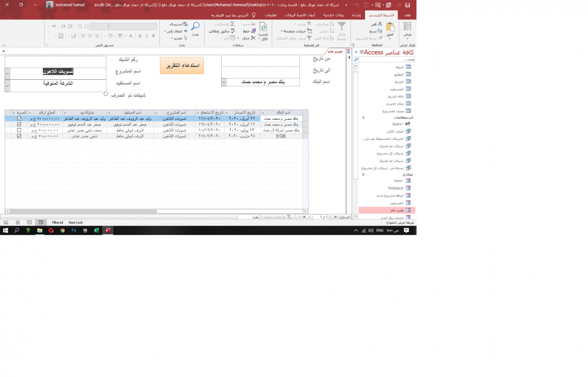Click the View (عرض) icon in ribbon
588x377 pixels.
[x=407, y=27]
